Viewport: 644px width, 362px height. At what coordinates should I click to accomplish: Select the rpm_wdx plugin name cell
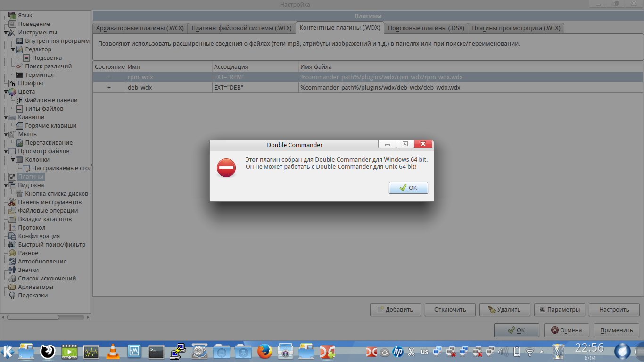169,77
